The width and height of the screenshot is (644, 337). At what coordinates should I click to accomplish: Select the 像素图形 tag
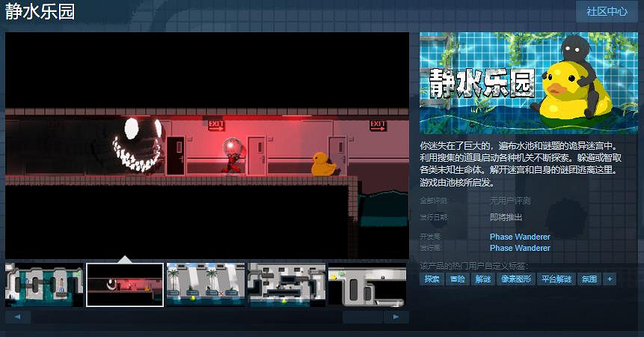point(516,279)
